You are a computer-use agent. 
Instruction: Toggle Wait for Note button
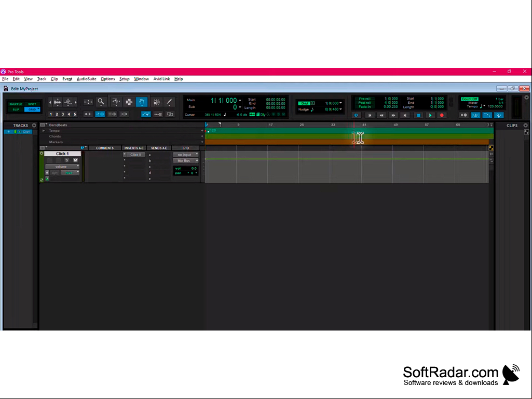tap(463, 115)
